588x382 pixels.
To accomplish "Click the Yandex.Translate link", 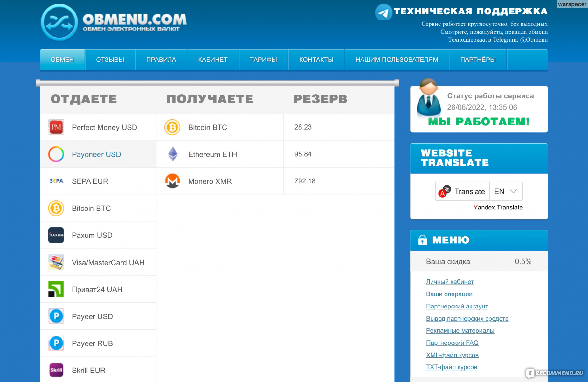I will click(498, 207).
